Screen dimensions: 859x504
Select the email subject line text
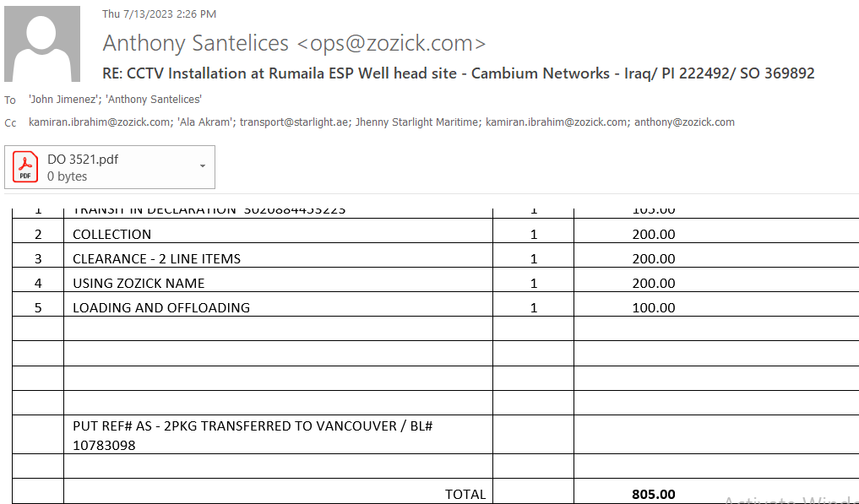coord(458,73)
